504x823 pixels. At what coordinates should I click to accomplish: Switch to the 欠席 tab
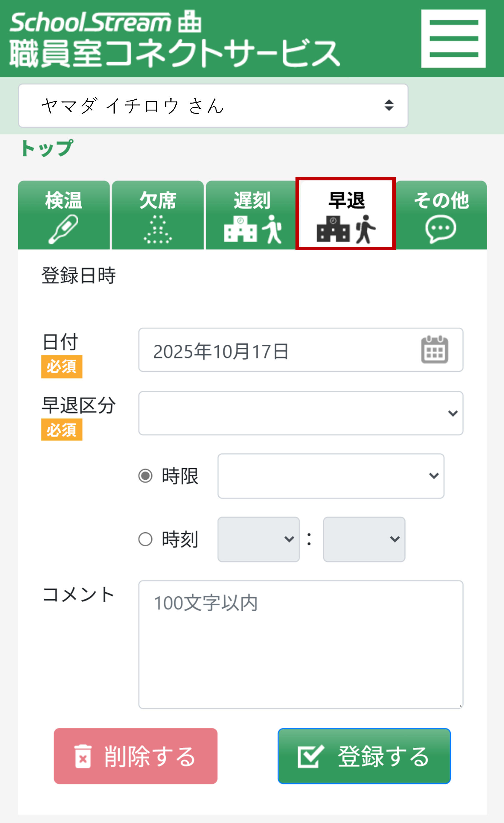pos(158,214)
